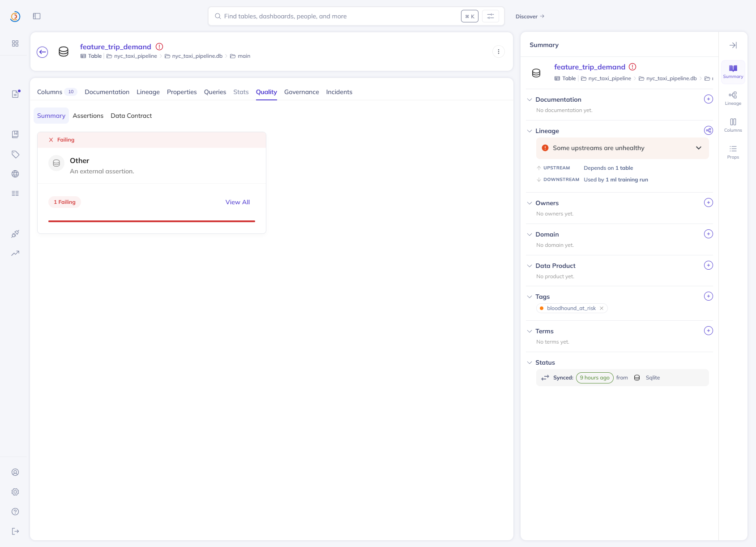The width and height of the screenshot is (756, 547).
Task: Click View All assertions link
Action: coord(238,202)
